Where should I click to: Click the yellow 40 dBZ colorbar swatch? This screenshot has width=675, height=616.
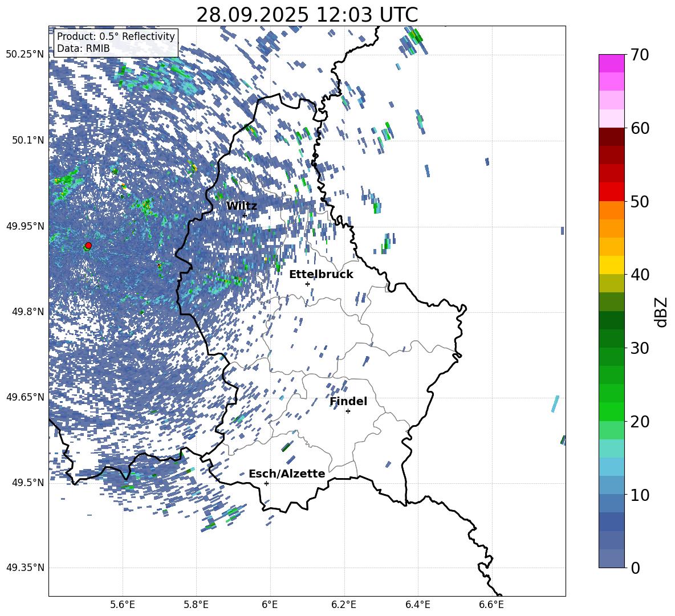coord(611,265)
